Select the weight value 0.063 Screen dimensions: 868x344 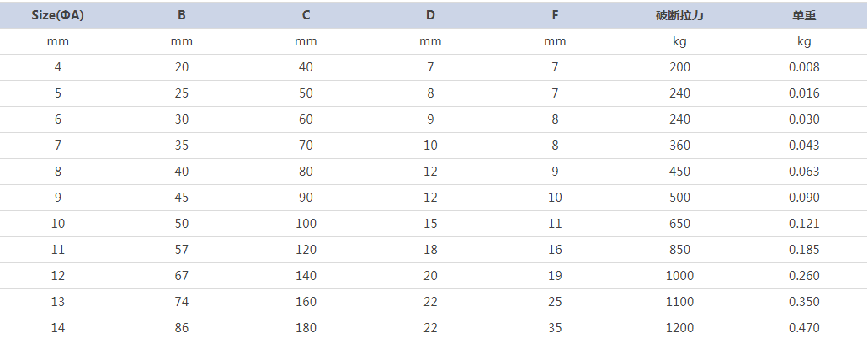(804, 172)
